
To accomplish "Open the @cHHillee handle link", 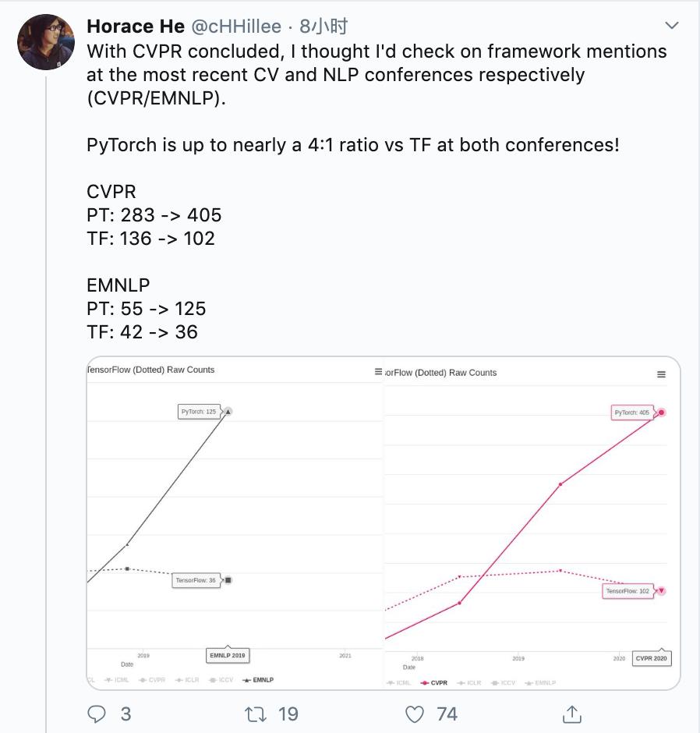I will point(235,27).
